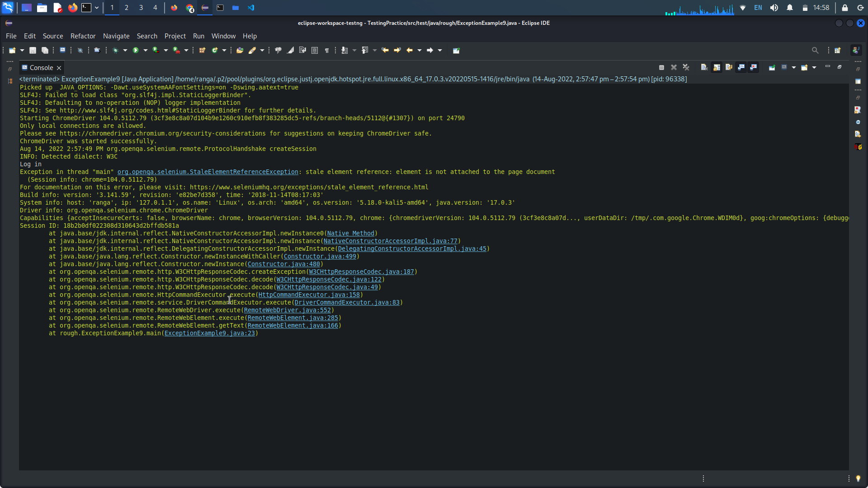The image size is (868, 488).
Task: Expand the Open Console dropdown arrow
Action: tap(814, 67)
